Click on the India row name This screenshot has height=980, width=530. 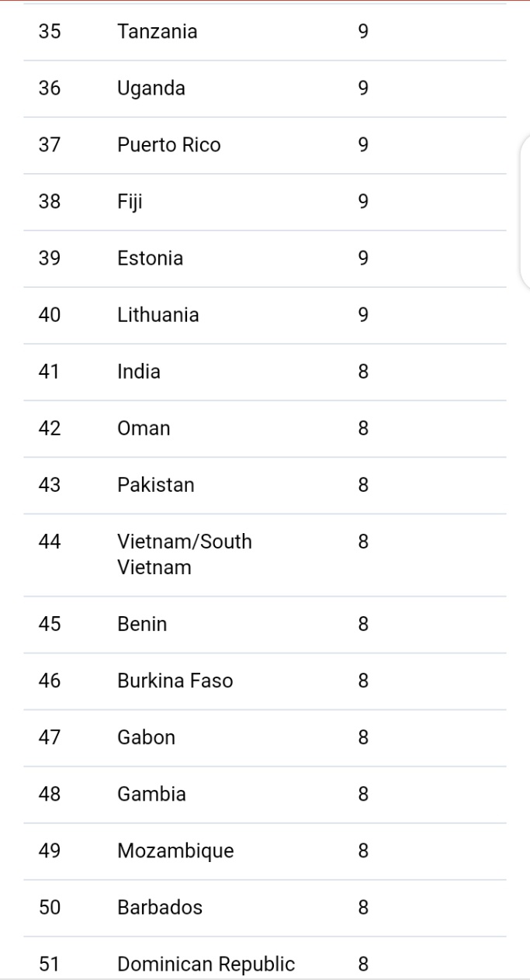(x=139, y=372)
